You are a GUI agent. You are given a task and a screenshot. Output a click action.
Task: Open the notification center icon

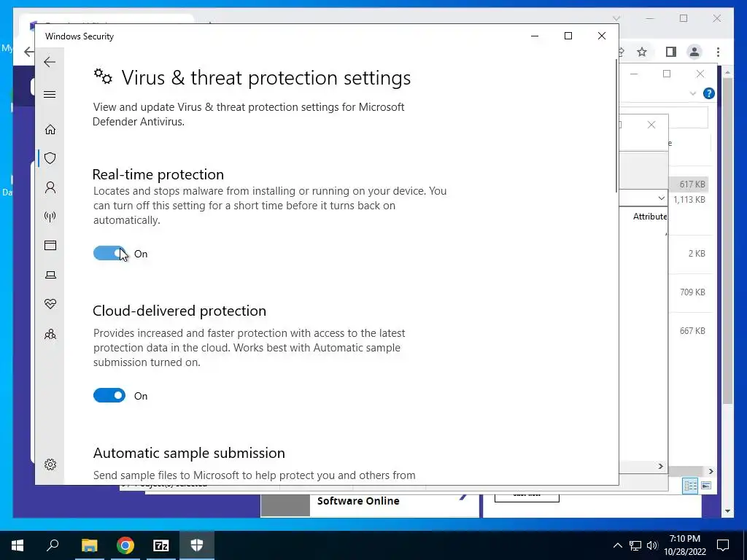[723, 545]
